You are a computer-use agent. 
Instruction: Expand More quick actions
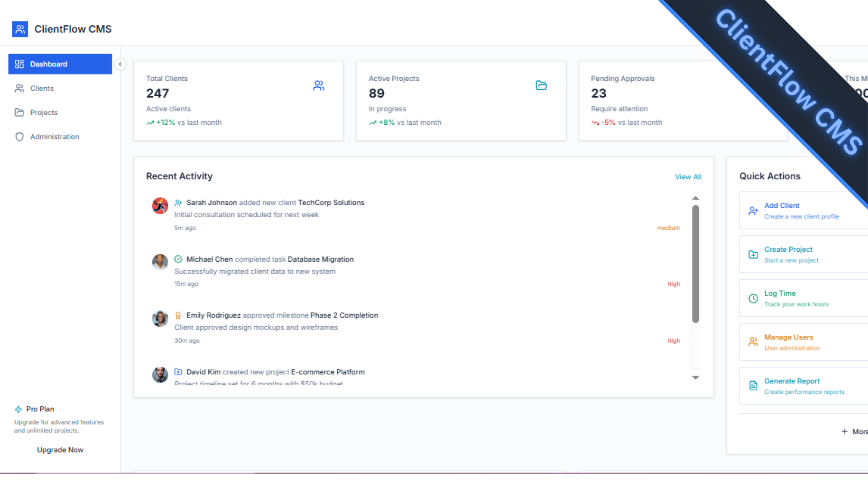854,432
